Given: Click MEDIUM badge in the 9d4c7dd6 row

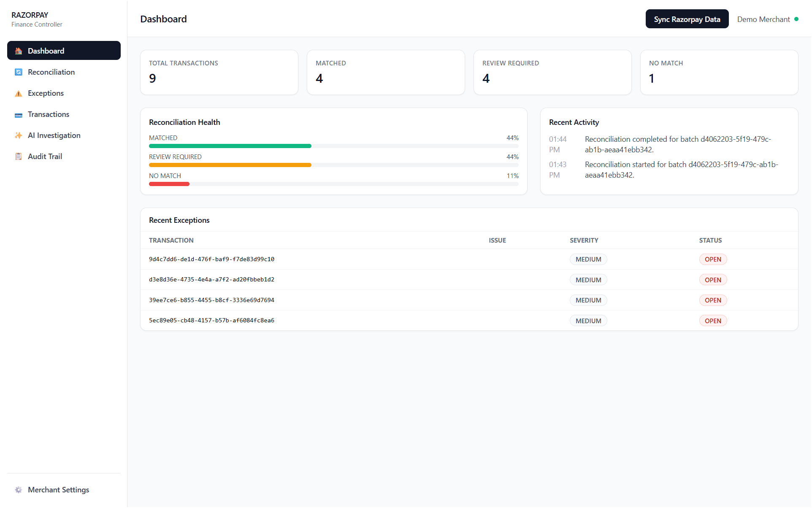Looking at the screenshot, I should [x=588, y=259].
